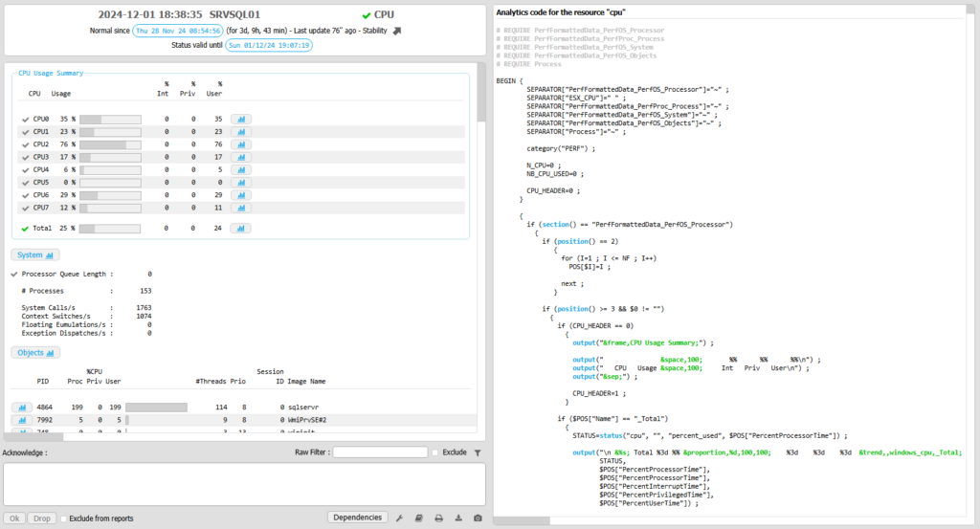Click the check next to Processor Queue Length
This screenshot has height=529, width=980.
click(x=14, y=275)
